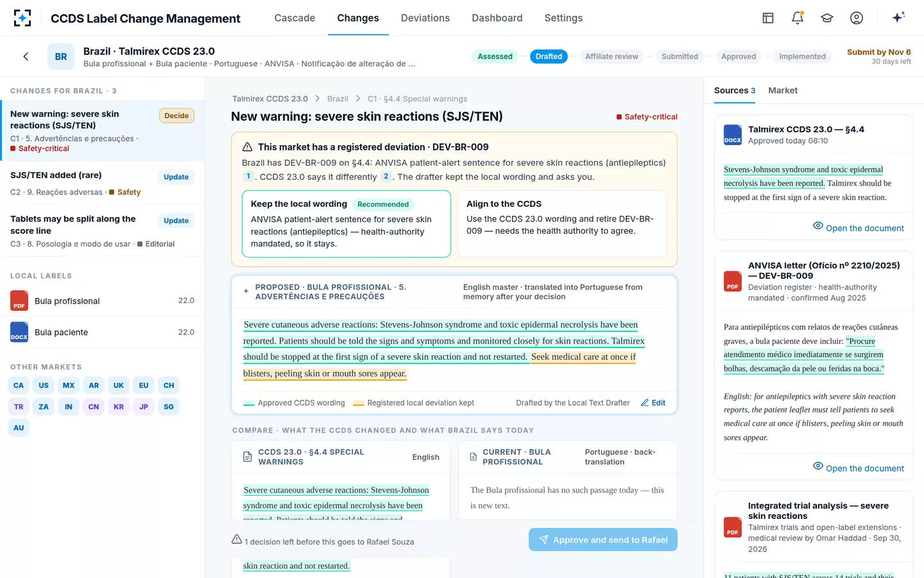
Task: Select the Drafted workflow step
Action: [x=549, y=57]
